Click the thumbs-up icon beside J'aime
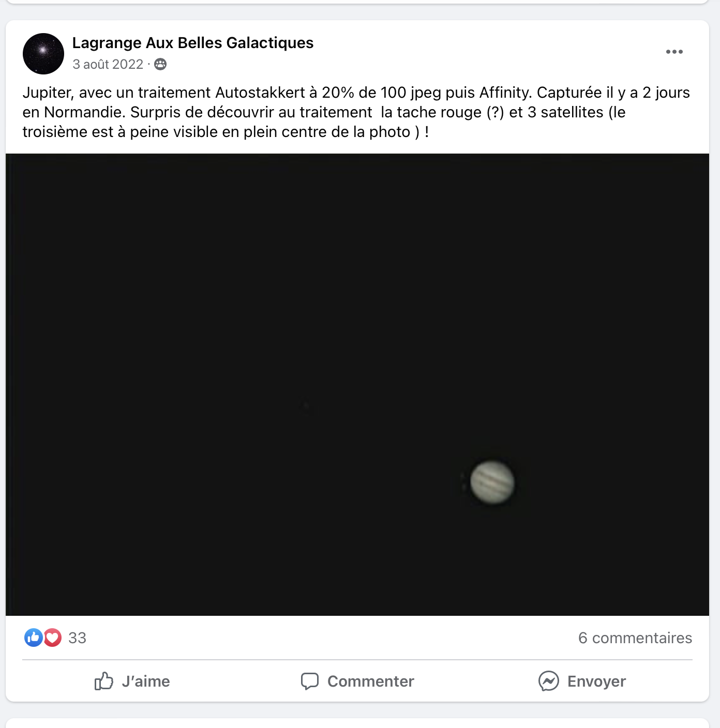Screen dimensions: 720x728 click(103, 681)
